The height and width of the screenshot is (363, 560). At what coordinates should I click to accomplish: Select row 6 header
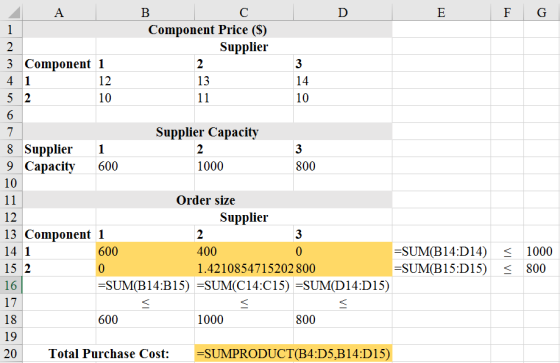point(11,115)
